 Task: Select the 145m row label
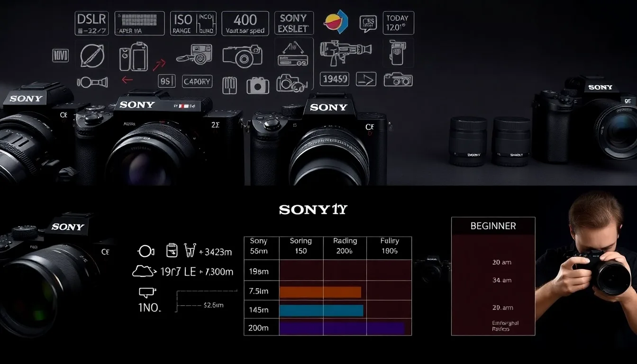click(259, 310)
